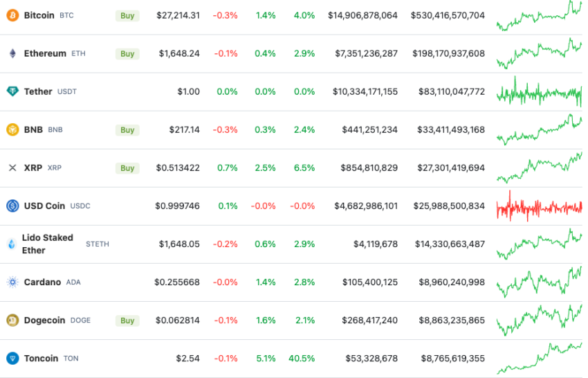
Task: Open the Ethereum coin name link
Action: click(45, 54)
